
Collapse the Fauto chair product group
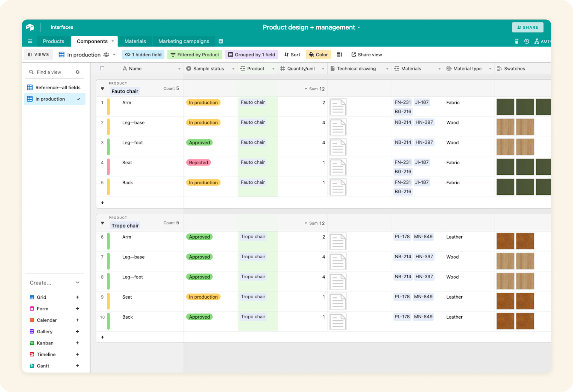(x=102, y=89)
